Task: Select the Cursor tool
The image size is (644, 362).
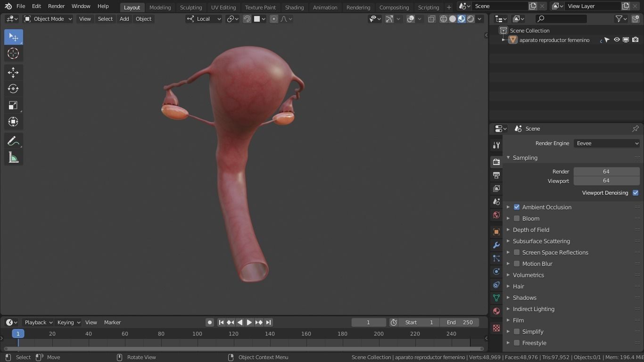Action: pos(13,53)
